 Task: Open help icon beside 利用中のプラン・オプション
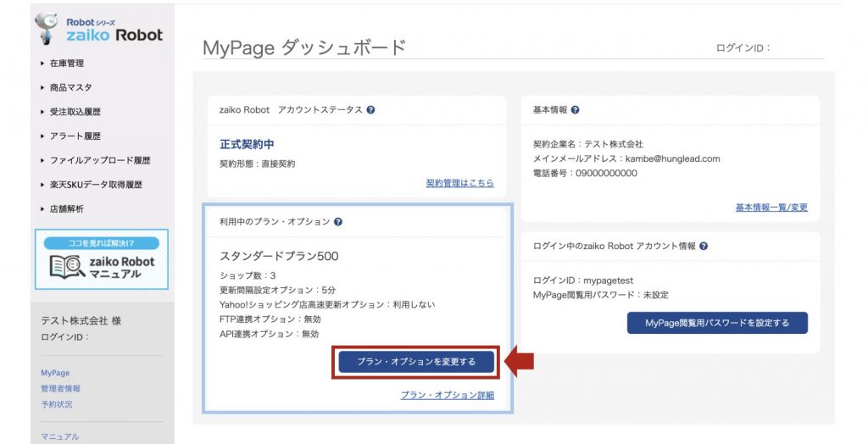338,221
